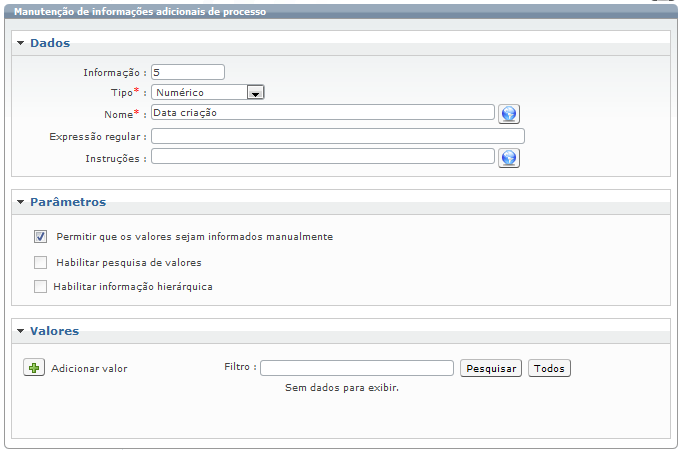The image size is (682, 453).
Task: Click the globe icon beside Nome field
Action: coord(508,114)
